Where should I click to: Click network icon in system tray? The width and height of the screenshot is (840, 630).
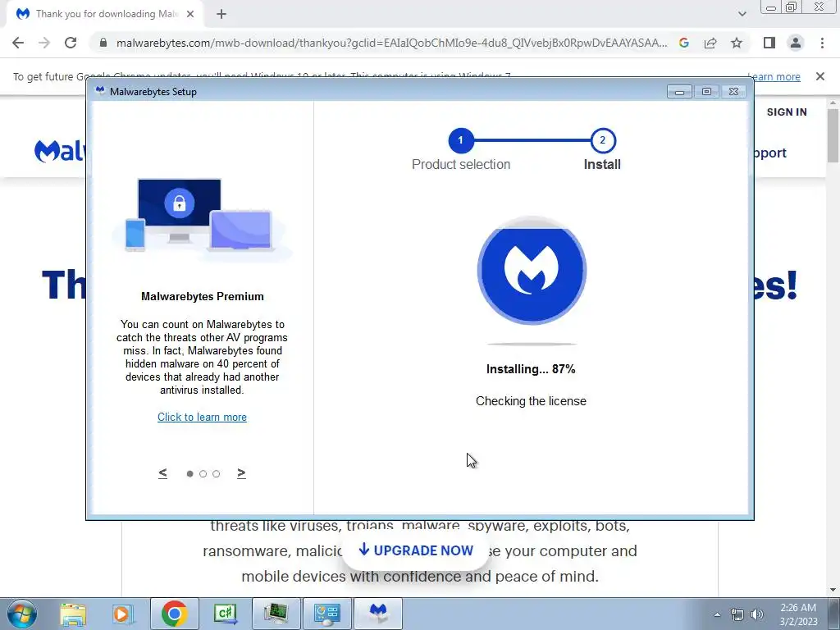(737, 615)
